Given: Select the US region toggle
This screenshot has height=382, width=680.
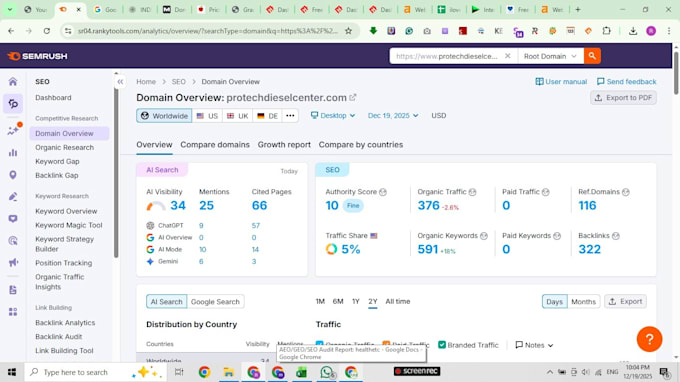Looking at the screenshot, I should 207,116.
